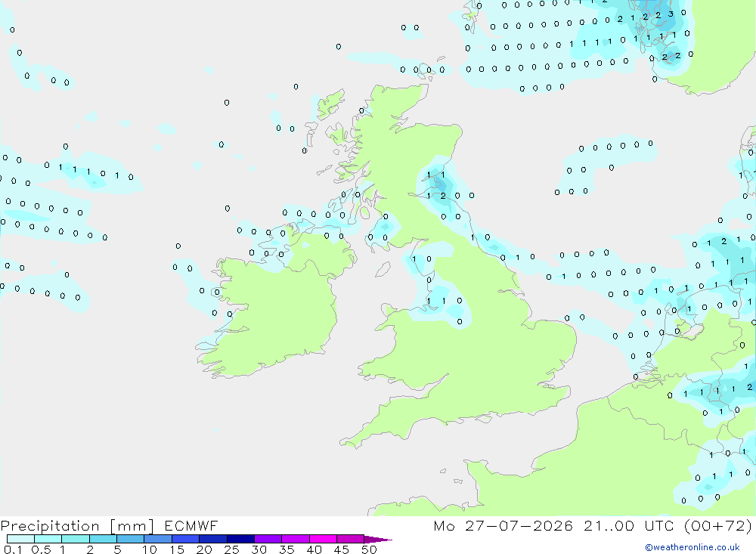Click the ECMWF model label
756x554 pixels.
click(191, 525)
